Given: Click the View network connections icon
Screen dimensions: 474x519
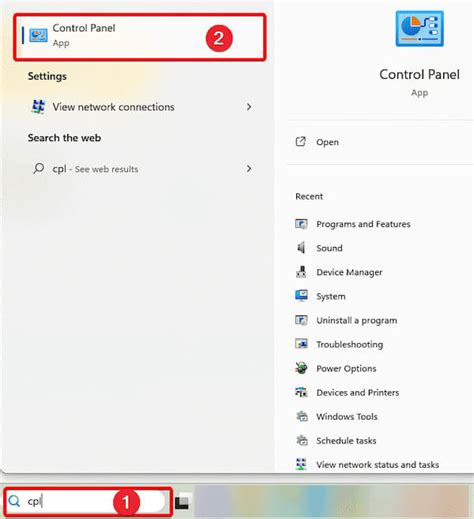Looking at the screenshot, I should [38, 107].
